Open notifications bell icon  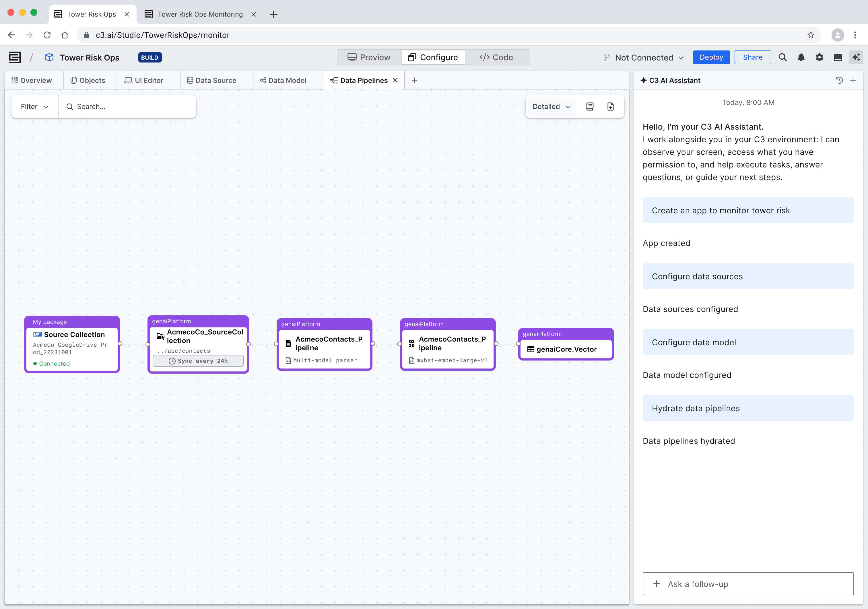point(801,57)
